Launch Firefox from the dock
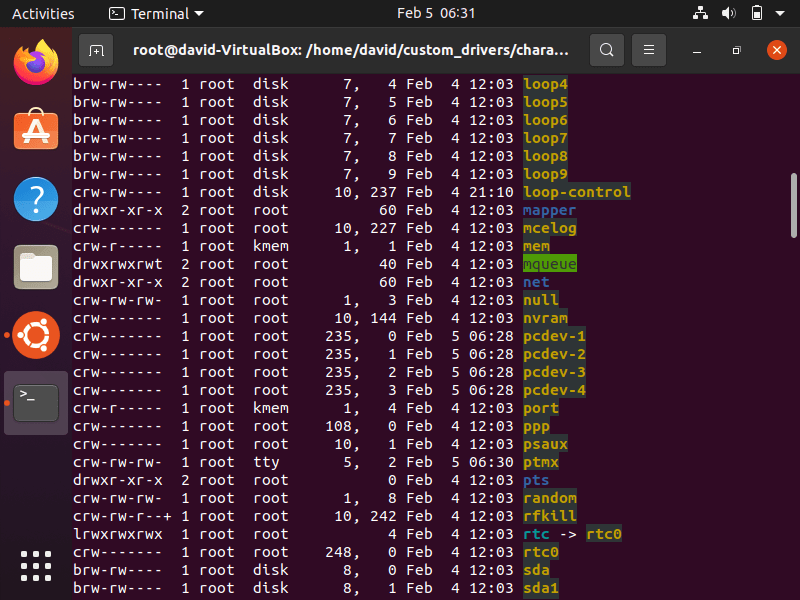Screen dimensions: 800x600 36,61
